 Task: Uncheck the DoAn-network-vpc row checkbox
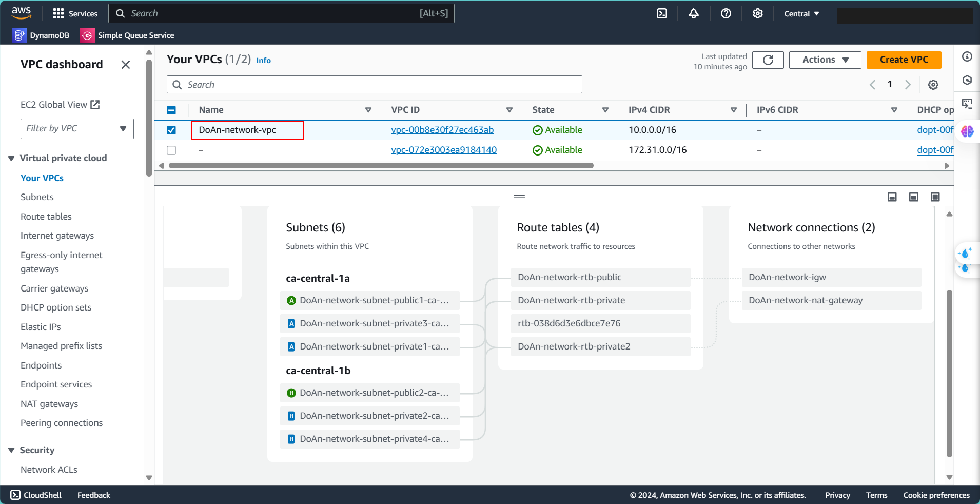tap(171, 130)
